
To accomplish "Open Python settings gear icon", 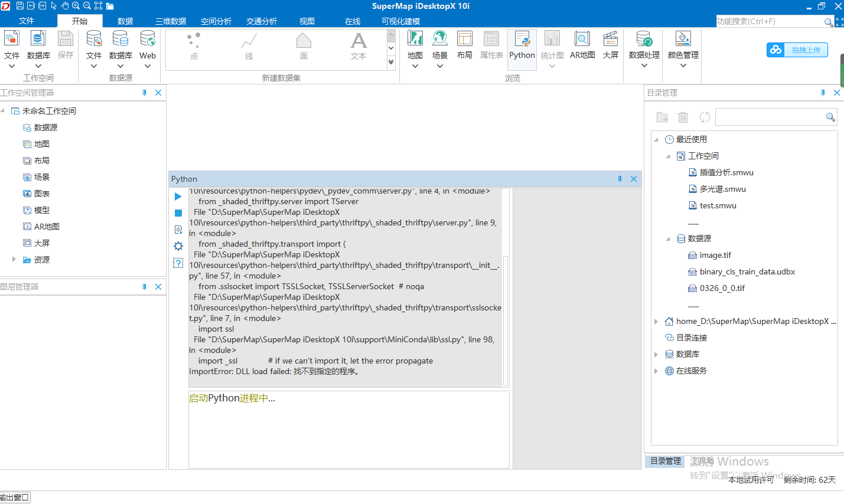I will point(178,246).
